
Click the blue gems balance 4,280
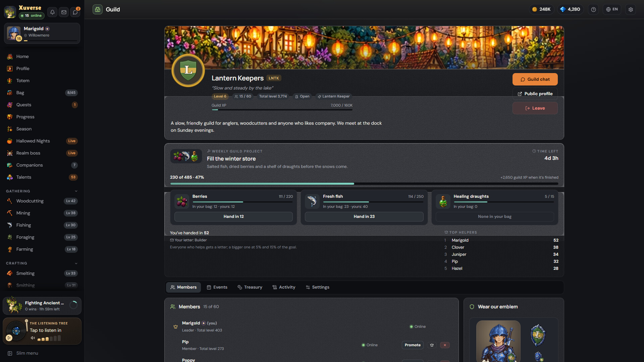pos(570,9)
